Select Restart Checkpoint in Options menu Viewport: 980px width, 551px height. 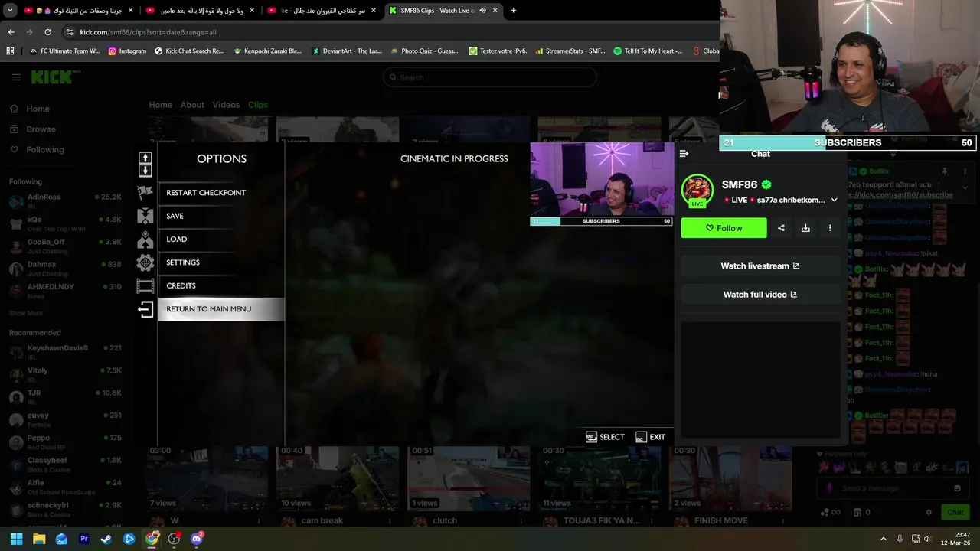[221, 193]
